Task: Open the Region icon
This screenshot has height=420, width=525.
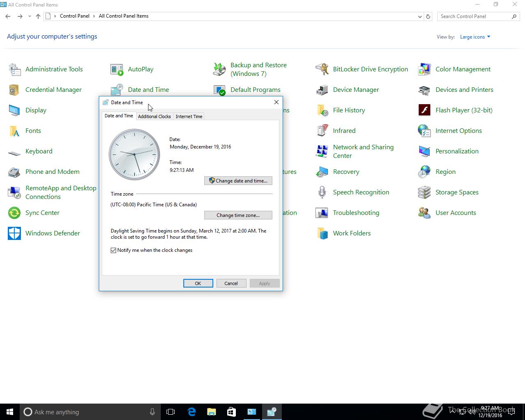Action: click(425, 172)
